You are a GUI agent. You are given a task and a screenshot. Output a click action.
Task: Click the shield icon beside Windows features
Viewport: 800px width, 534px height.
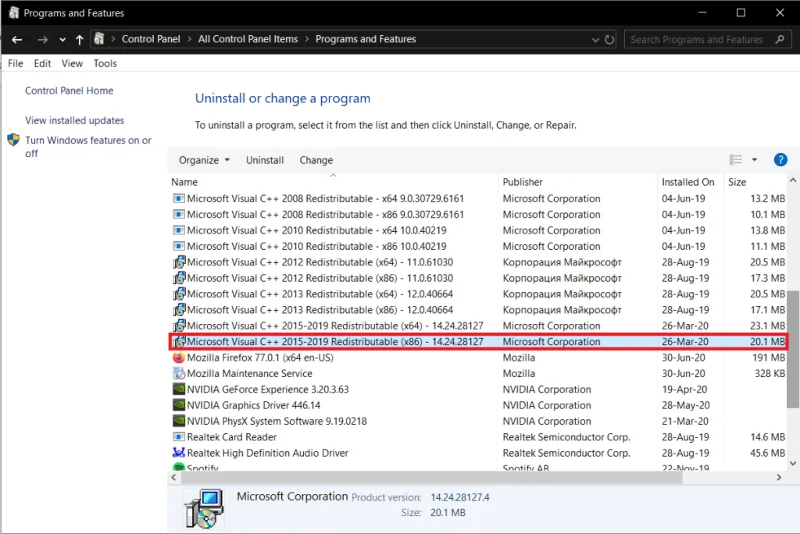13,140
